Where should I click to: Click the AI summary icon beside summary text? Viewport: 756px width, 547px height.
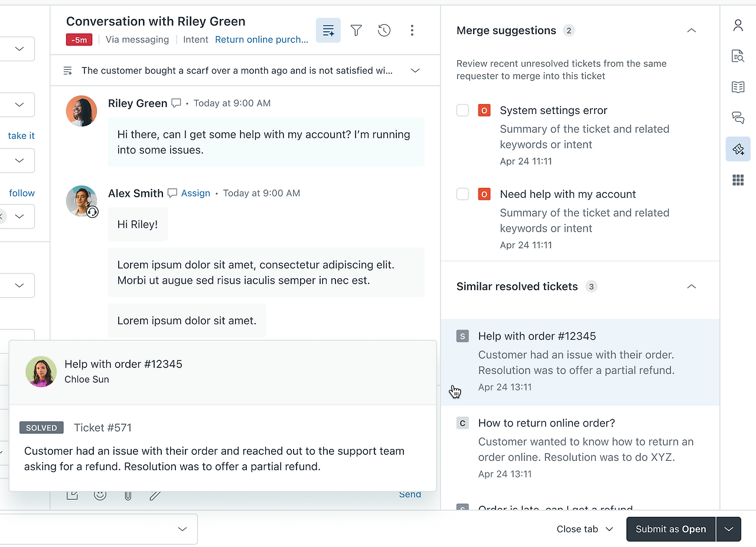[x=68, y=71]
